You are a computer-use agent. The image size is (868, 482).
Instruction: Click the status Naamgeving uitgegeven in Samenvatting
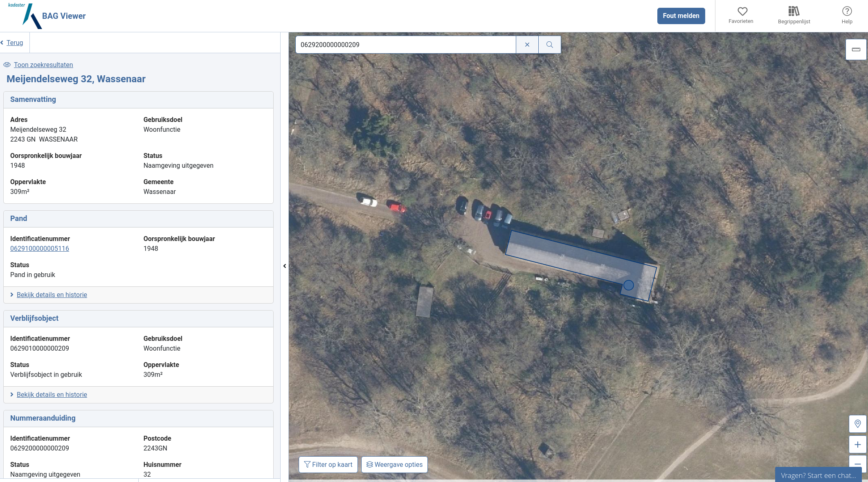178,165
